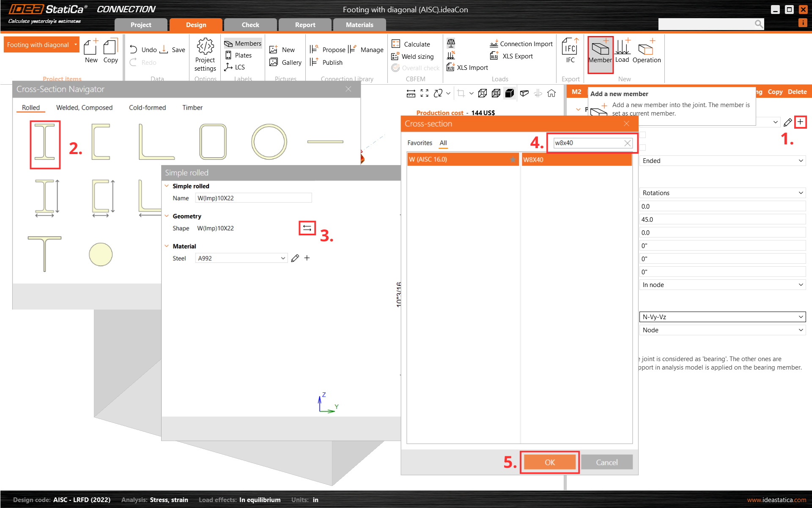
Task: Click the swap shape icon in Geometry
Action: tap(307, 228)
